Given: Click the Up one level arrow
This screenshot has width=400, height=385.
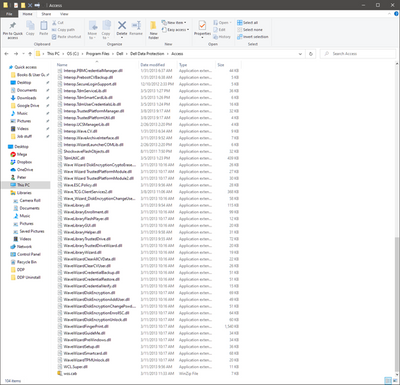Looking at the screenshot, I should (30, 54).
